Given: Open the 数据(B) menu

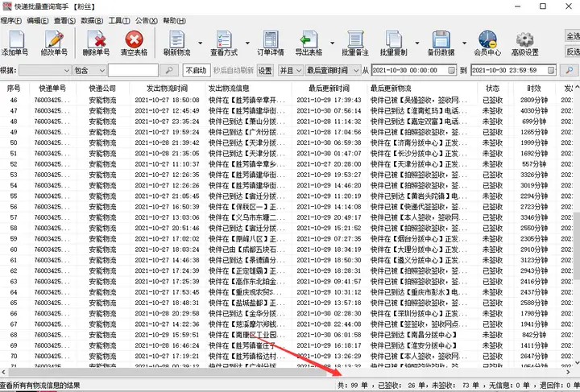Looking at the screenshot, I should [92, 20].
